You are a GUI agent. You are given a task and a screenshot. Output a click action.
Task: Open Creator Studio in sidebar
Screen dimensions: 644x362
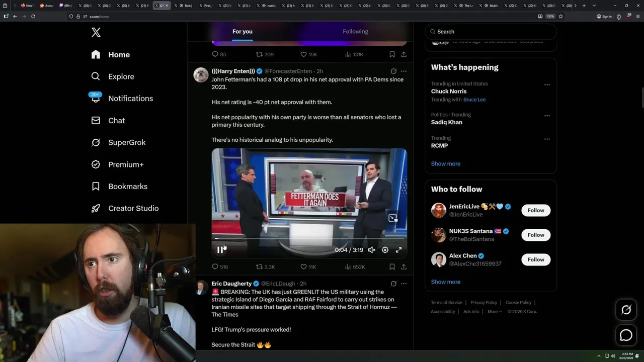[x=125, y=208]
